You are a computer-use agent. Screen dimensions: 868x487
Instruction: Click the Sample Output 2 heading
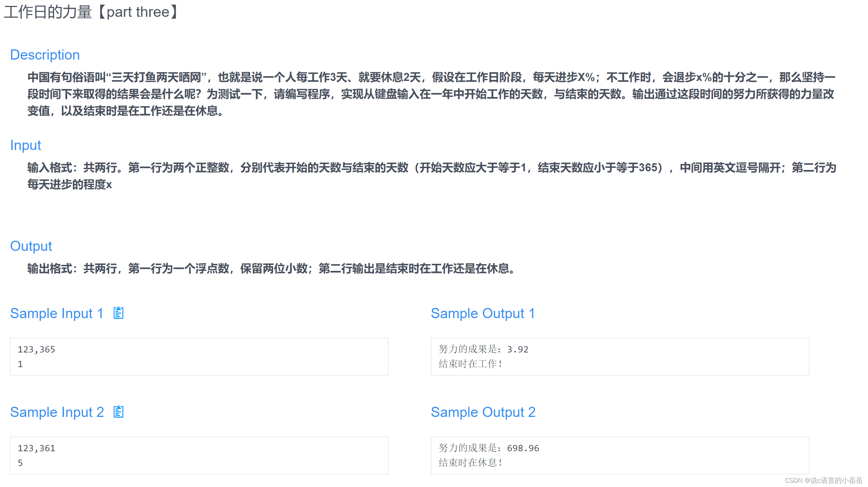pyautogui.click(x=483, y=412)
